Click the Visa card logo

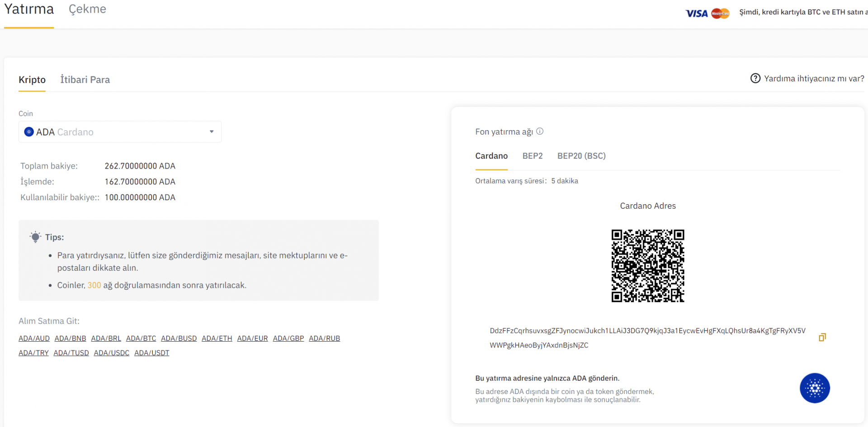click(696, 14)
